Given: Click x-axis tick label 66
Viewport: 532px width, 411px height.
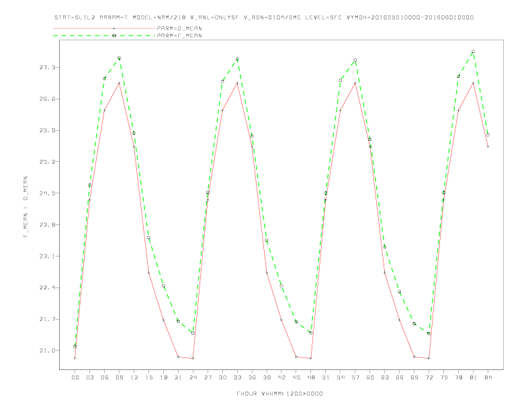Looking at the screenshot, I should coord(400,377).
